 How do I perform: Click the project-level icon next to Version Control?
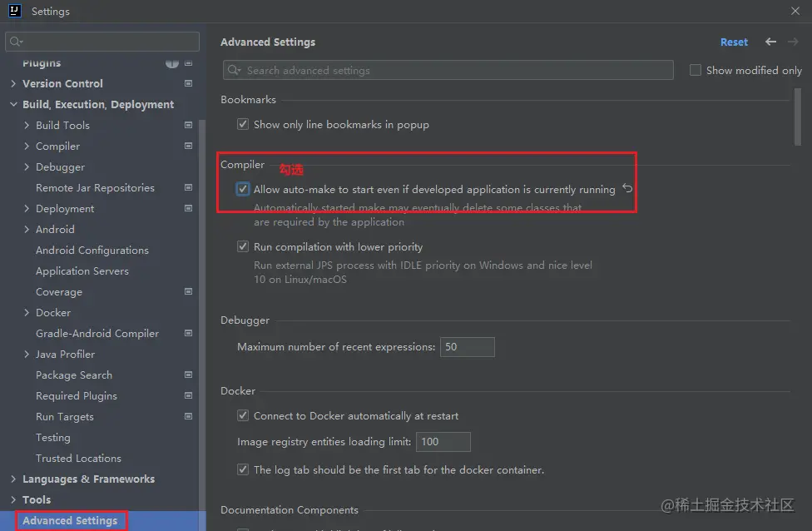(189, 83)
